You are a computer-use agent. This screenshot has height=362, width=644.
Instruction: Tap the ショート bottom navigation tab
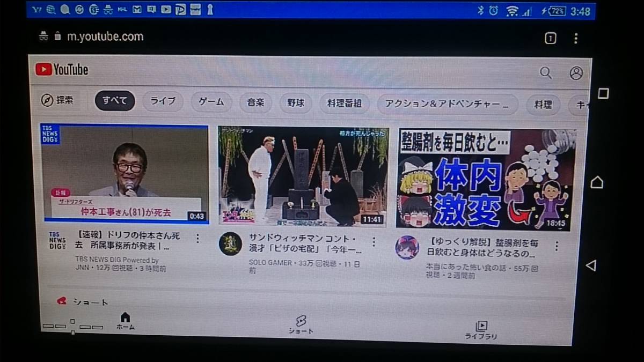pyautogui.click(x=301, y=325)
